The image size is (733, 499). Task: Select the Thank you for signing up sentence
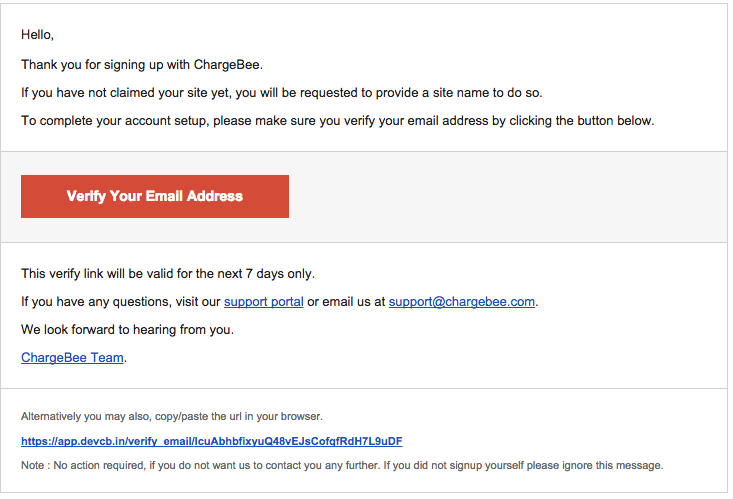click(142, 65)
